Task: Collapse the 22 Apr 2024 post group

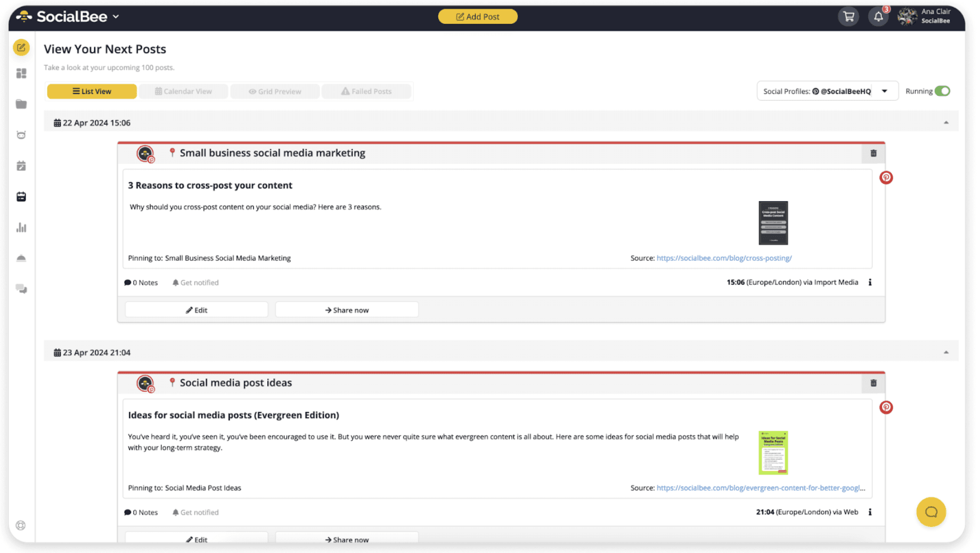Action: 946,122
